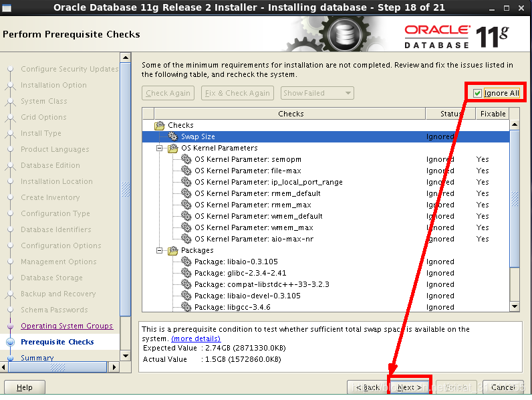532x400 pixels.
Task: Click the Packages folder icon
Action: (173, 250)
